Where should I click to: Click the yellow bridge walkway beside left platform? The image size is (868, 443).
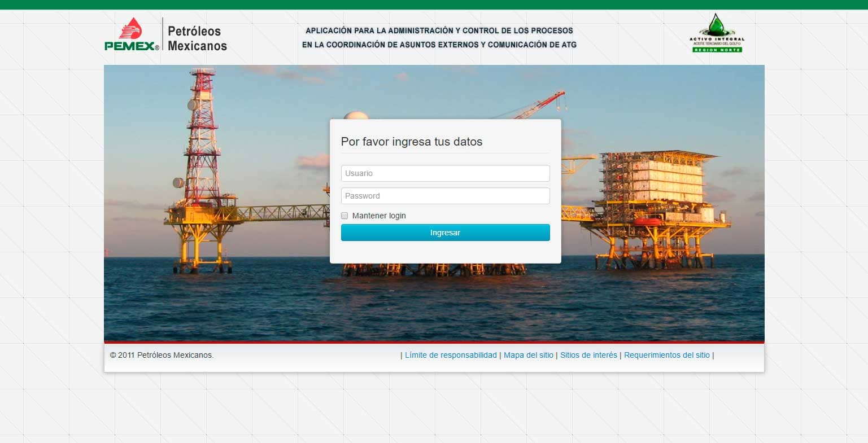point(282,213)
